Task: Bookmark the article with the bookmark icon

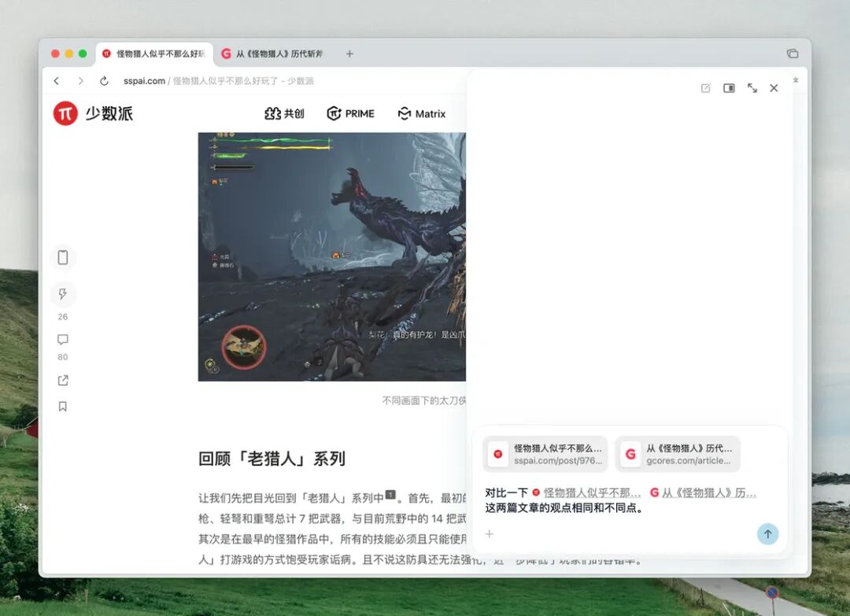Action: (x=63, y=406)
